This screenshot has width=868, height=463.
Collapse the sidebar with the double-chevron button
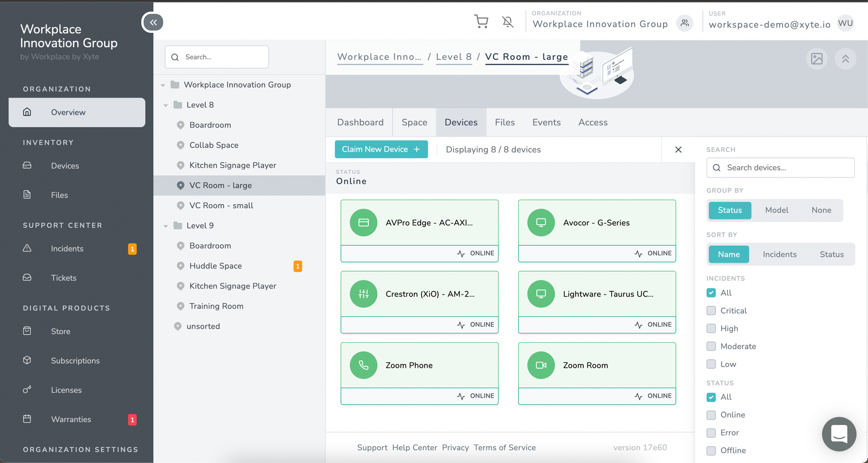(153, 22)
